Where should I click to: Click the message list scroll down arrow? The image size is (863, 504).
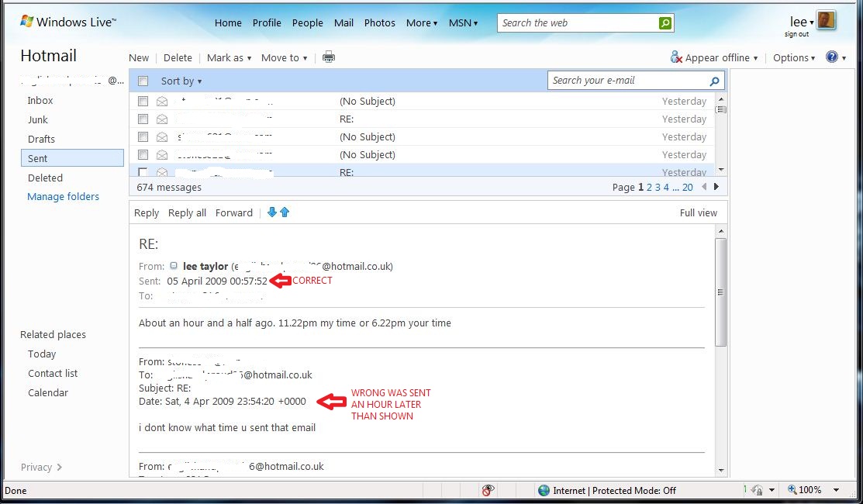click(x=721, y=170)
